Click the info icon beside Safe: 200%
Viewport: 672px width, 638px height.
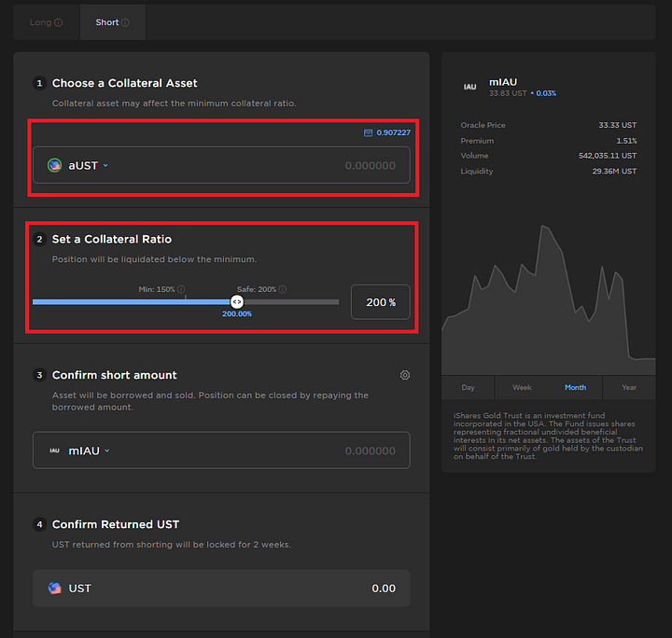coord(283,289)
